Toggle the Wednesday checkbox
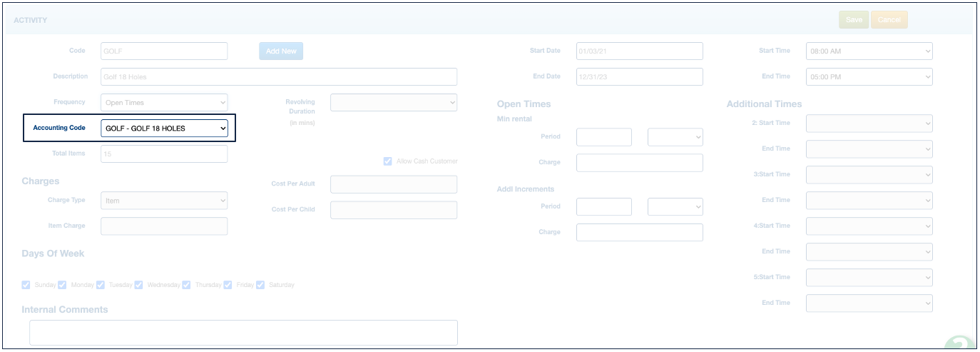The height and width of the screenshot is (352, 980). click(139, 285)
